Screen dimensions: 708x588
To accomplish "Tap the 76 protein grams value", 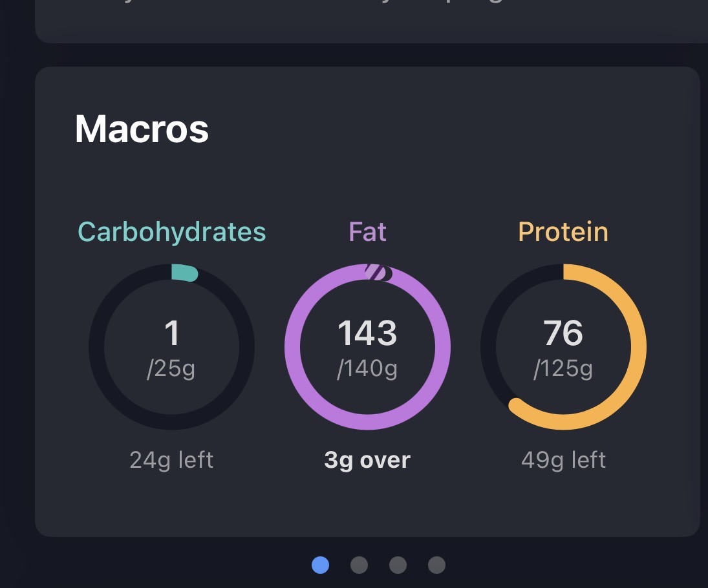I will 563,333.
